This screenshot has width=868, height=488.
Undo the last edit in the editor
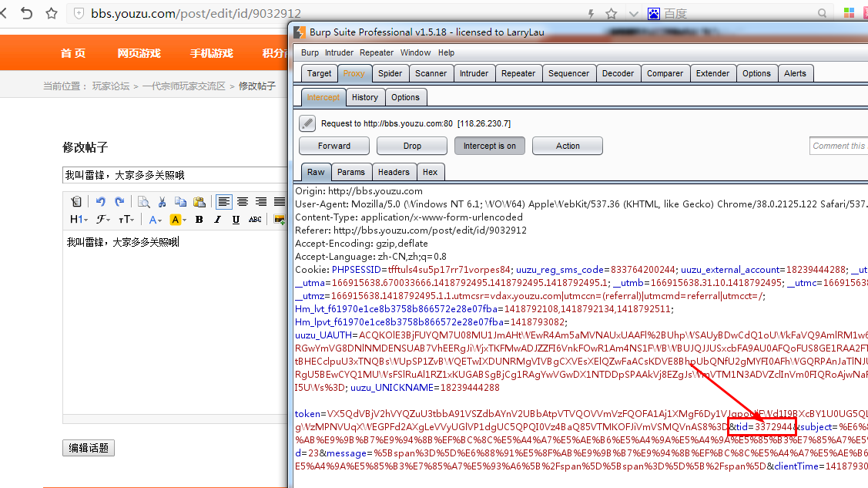[100, 202]
